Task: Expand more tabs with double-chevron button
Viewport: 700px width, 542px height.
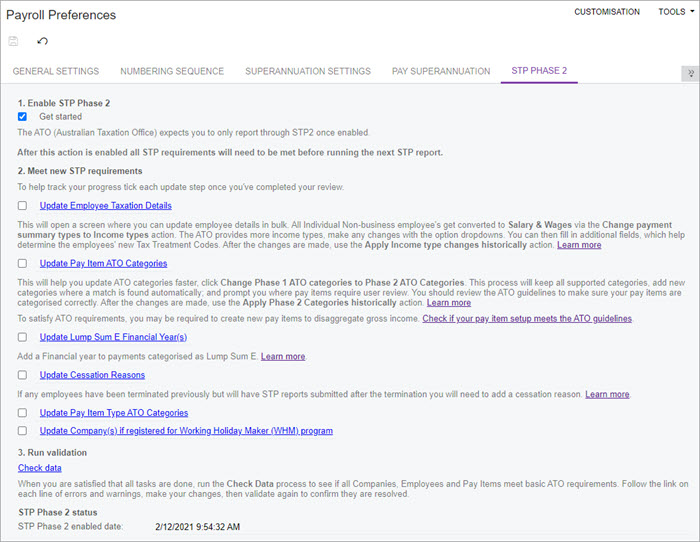Action: (690, 74)
